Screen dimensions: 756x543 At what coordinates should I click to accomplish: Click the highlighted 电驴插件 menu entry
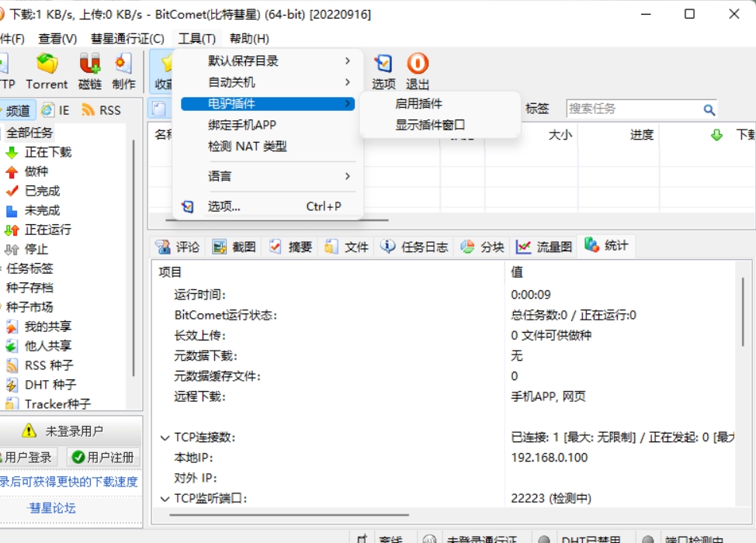point(268,104)
